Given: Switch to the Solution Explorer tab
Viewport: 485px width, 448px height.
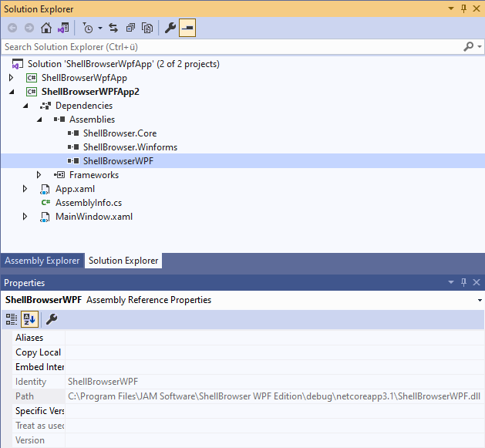Looking at the screenshot, I should click(123, 261).
